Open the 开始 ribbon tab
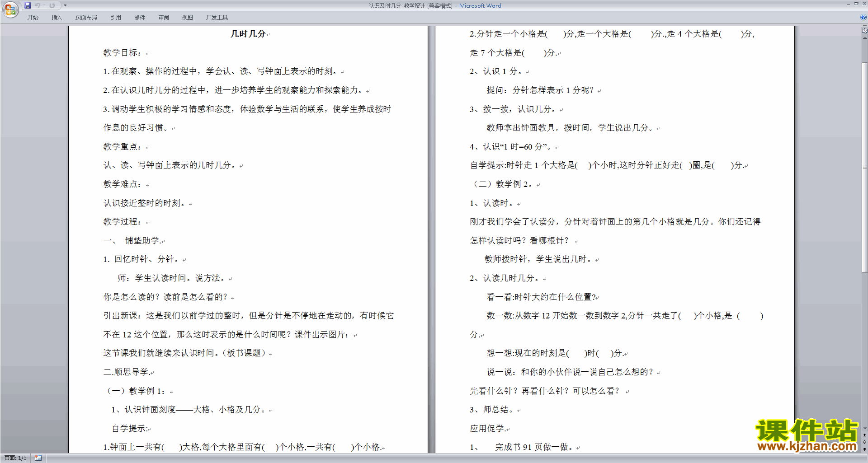The image size is (868, 463). click(x=33, y=18)
